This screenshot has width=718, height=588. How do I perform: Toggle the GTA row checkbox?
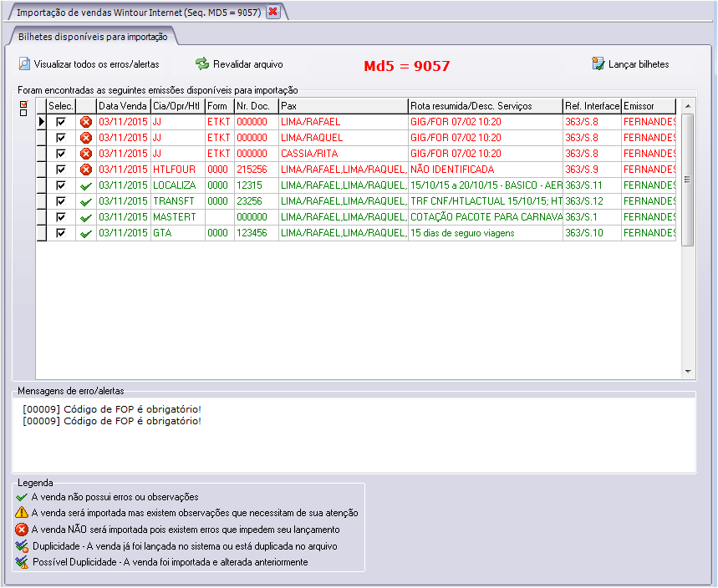pos(60,233)
